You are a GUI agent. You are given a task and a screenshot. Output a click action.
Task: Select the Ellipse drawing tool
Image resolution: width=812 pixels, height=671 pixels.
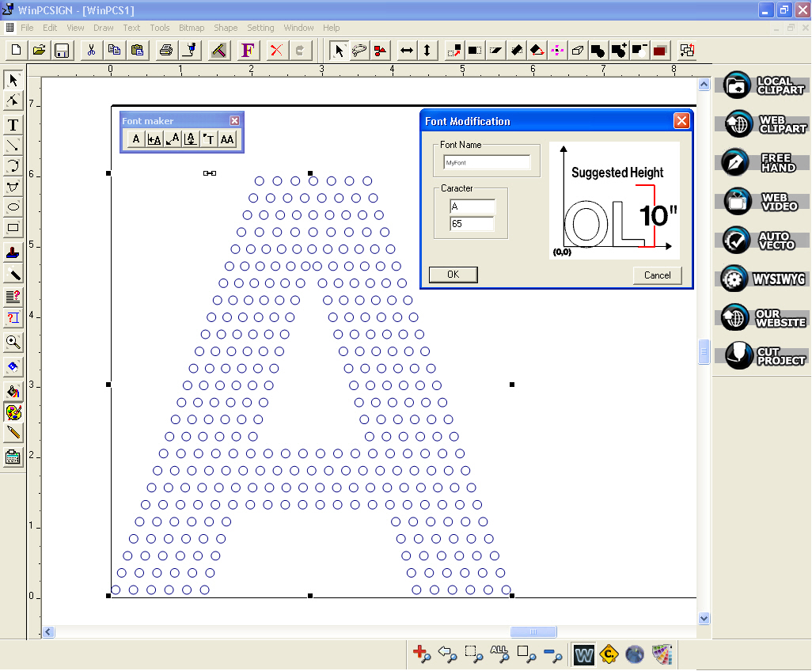point(13,207)
